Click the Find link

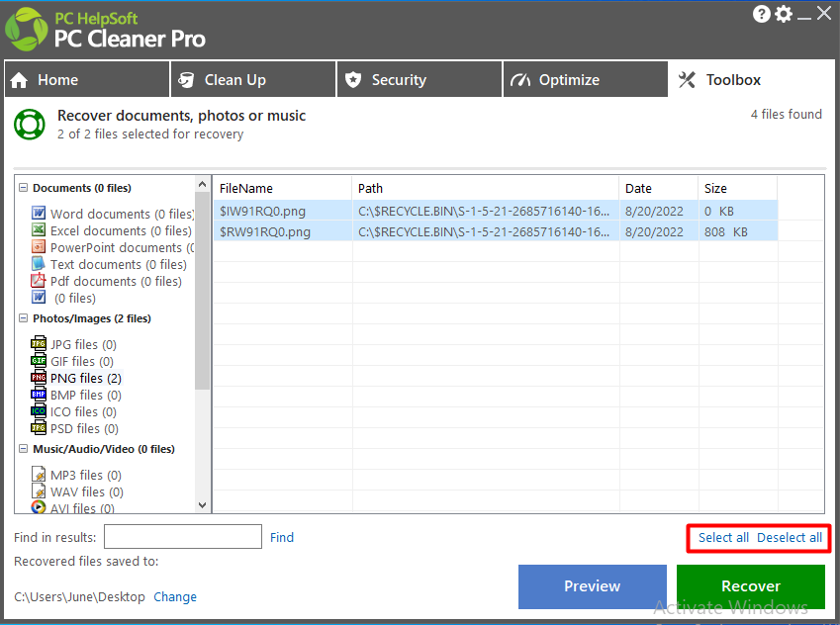tap(282, 537)
